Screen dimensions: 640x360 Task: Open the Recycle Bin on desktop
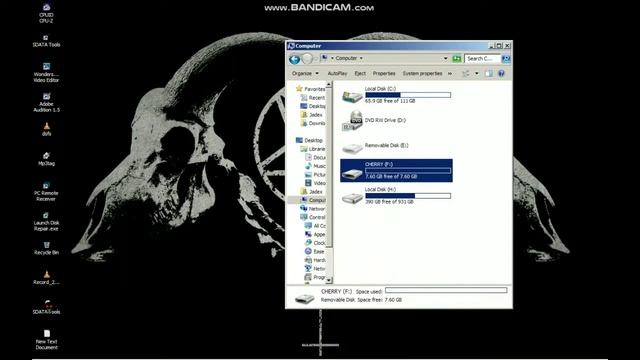tap(46, 248)
